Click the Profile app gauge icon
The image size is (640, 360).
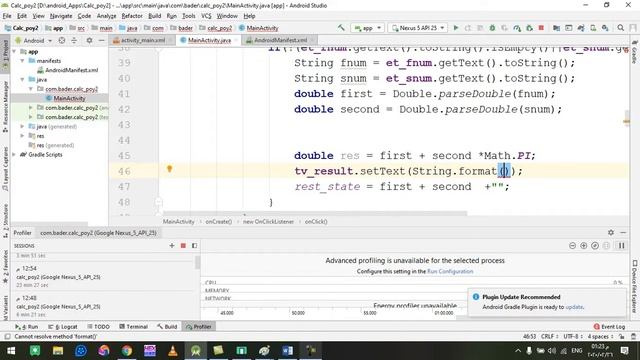click(517, 28)
